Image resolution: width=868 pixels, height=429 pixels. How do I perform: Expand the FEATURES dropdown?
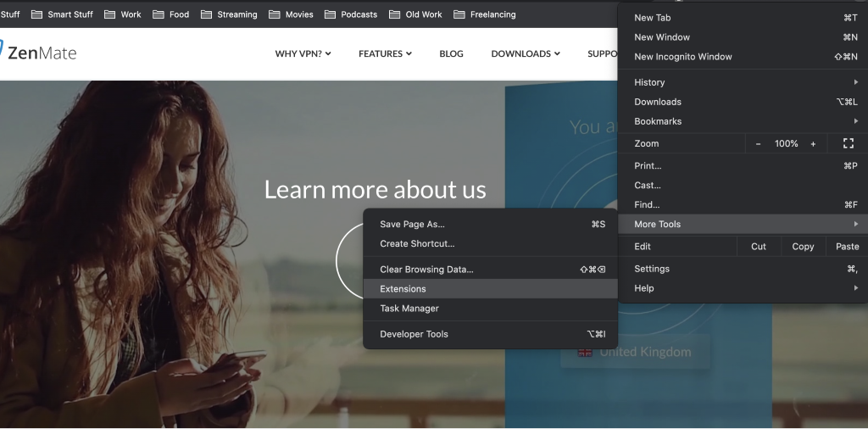(385, 53)
